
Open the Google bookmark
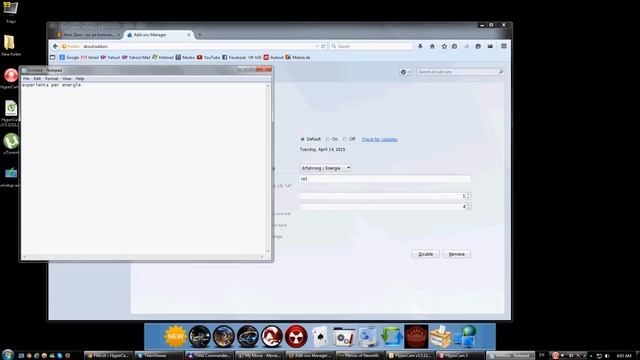69,58
